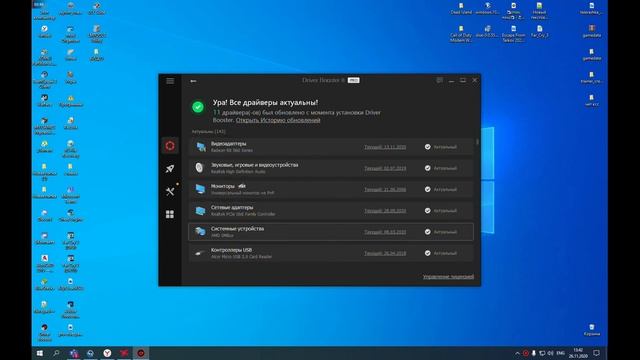Click status checkmark in Мониторы row
640x360 pixels.
(x=427, y=189)
